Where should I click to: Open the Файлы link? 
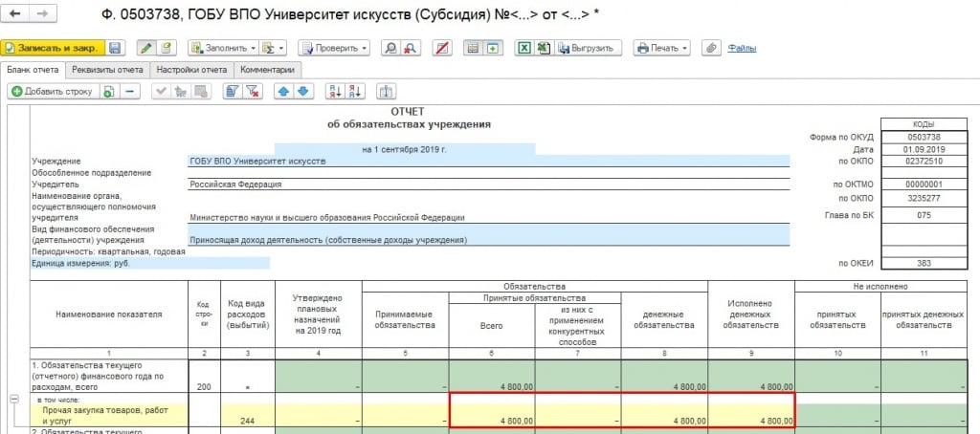pos(742,48)
